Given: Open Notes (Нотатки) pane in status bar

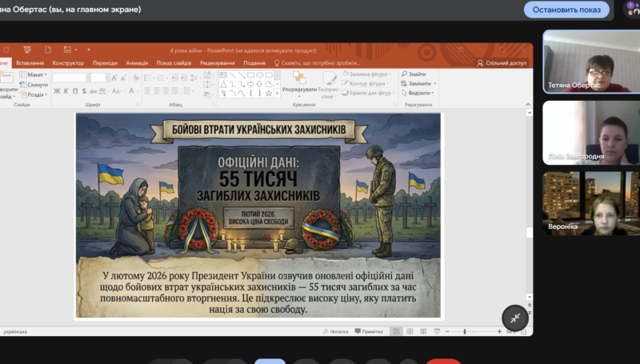Looking at the screenshot, I should (334, 331).
